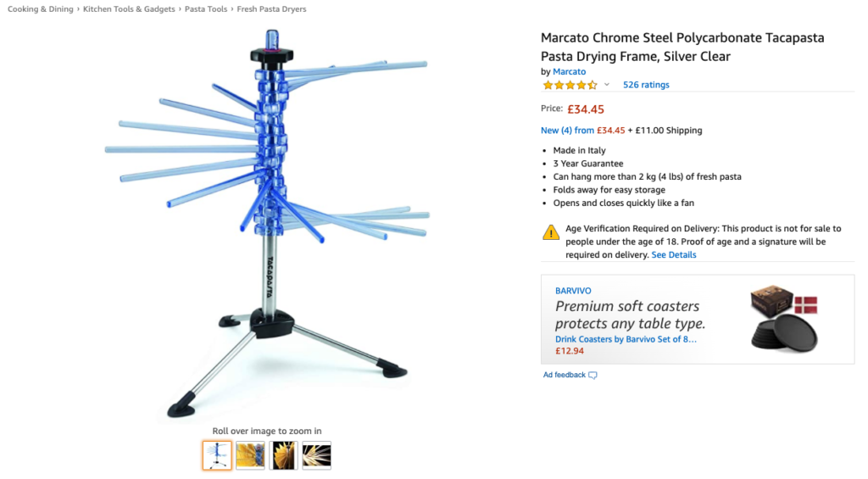
Task: Open Drink Coasters by Barvivo ad link
Action: (x=626, y=339)
